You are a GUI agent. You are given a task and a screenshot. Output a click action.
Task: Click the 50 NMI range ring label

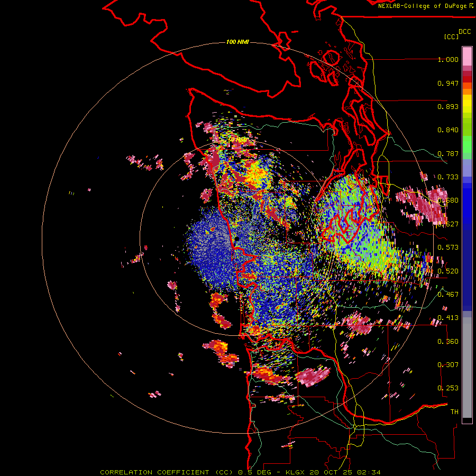(x=237, y=140)
